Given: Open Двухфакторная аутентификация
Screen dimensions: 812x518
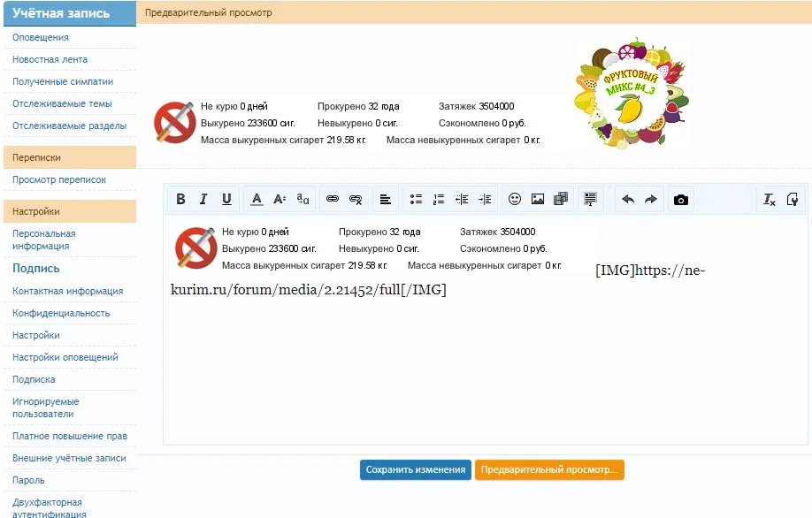Looking at the screenshot, I should (x=50, y=507).
